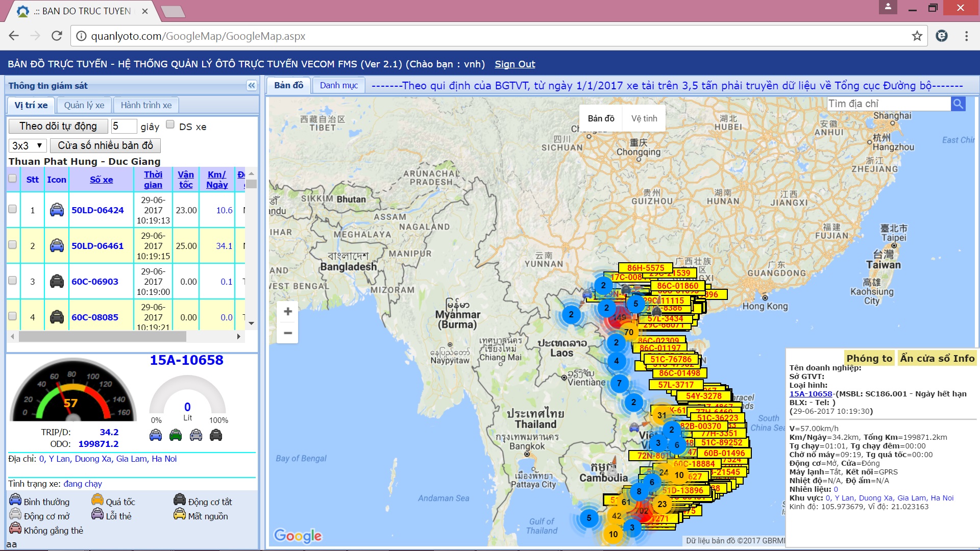The height and width of the screenshot is (551, 980).
Task: Collapse the Thông tin giám sát panel
Action: coord(252,86)
